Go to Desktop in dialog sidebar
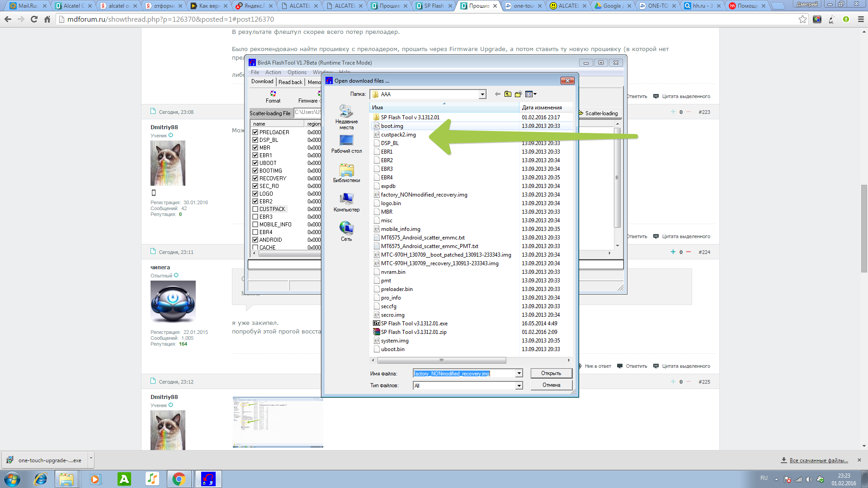The width and height of the screenshot is (868, 488). (x=346, y=144)
